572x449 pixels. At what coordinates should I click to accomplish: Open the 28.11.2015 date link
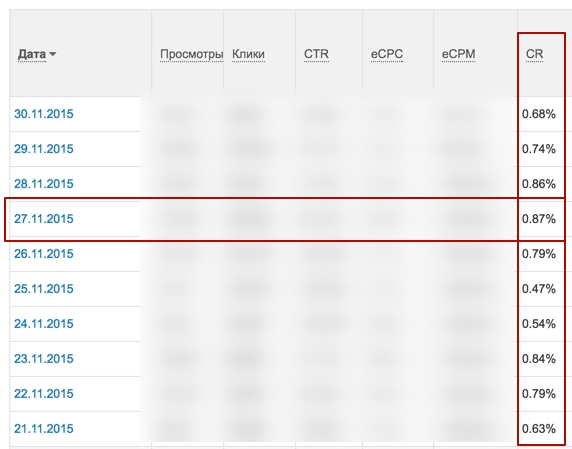pos(44,184)
